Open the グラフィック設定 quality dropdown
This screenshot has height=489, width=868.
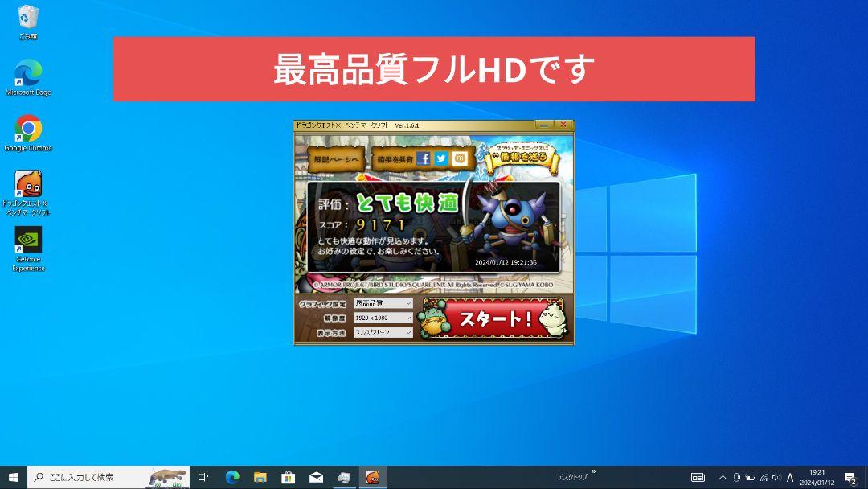(x=383, y=303)
